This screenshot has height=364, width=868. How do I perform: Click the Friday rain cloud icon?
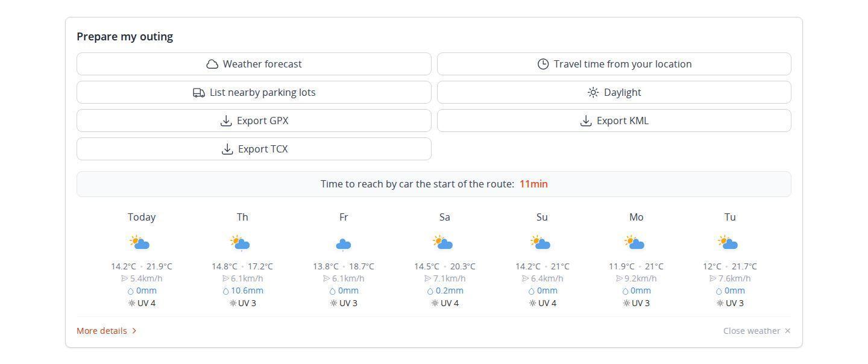coord(343,244)
